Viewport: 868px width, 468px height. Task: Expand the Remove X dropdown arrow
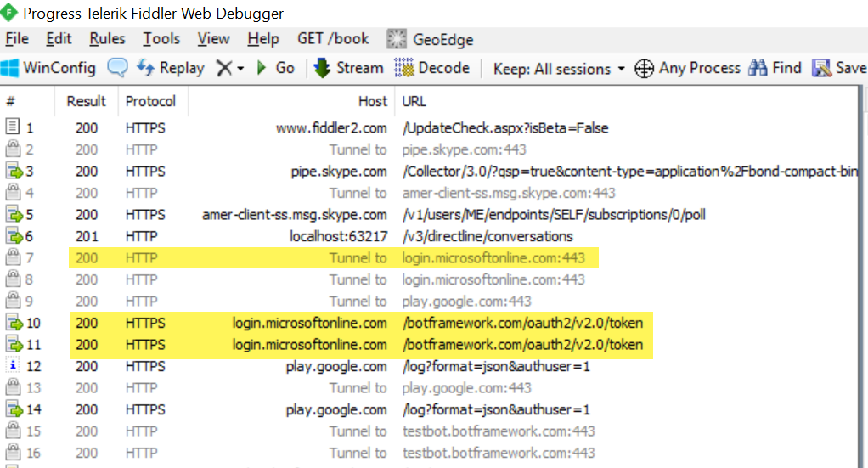240,69
